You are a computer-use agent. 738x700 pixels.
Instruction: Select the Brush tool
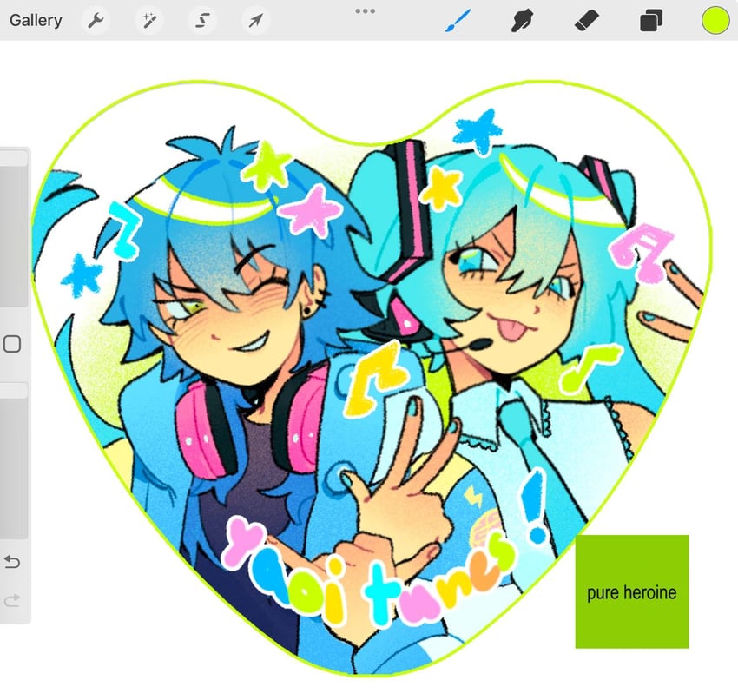click(x=458, y=21)
